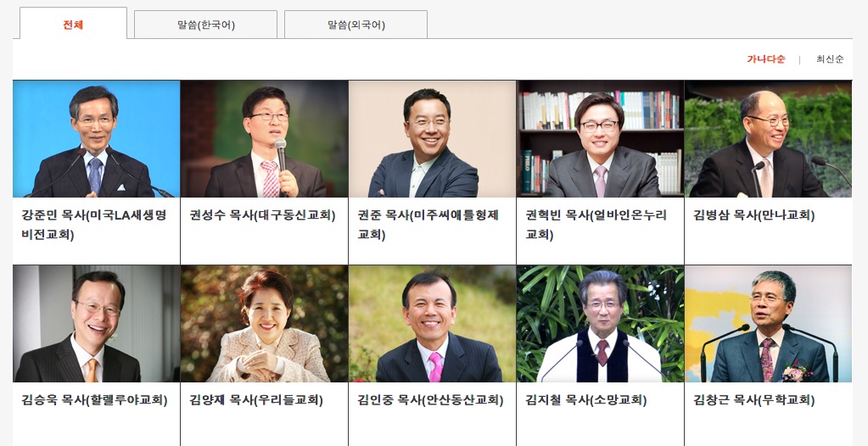Open the 김창근 목사 photo thumbnail
This screenshot has height=446, width=868.
coord(769,324)
